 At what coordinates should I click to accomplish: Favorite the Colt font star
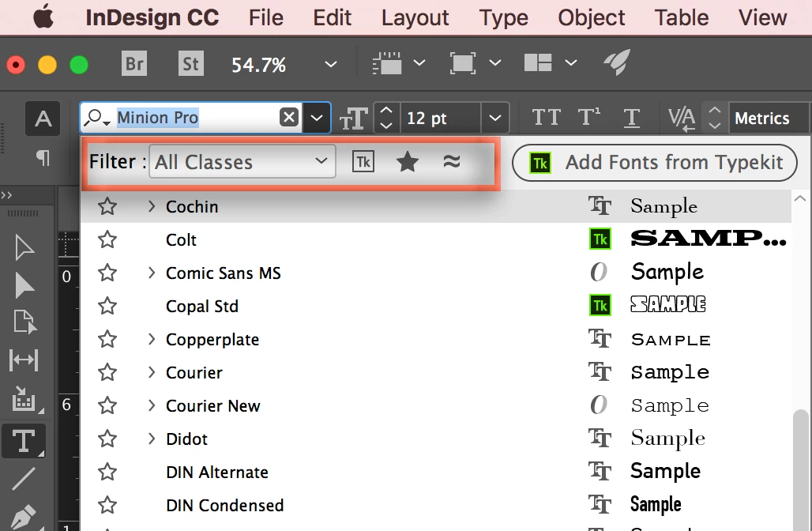107,239
